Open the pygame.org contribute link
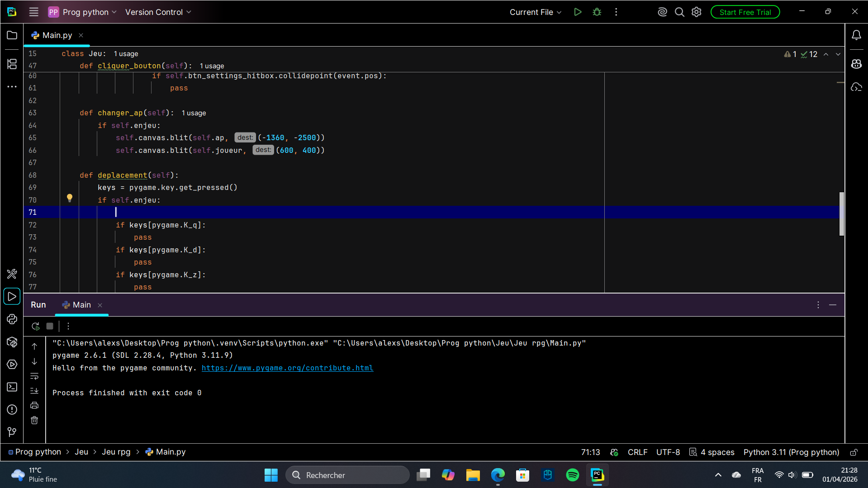This screenshot has height=488, width=868. [x=287, y=368]
